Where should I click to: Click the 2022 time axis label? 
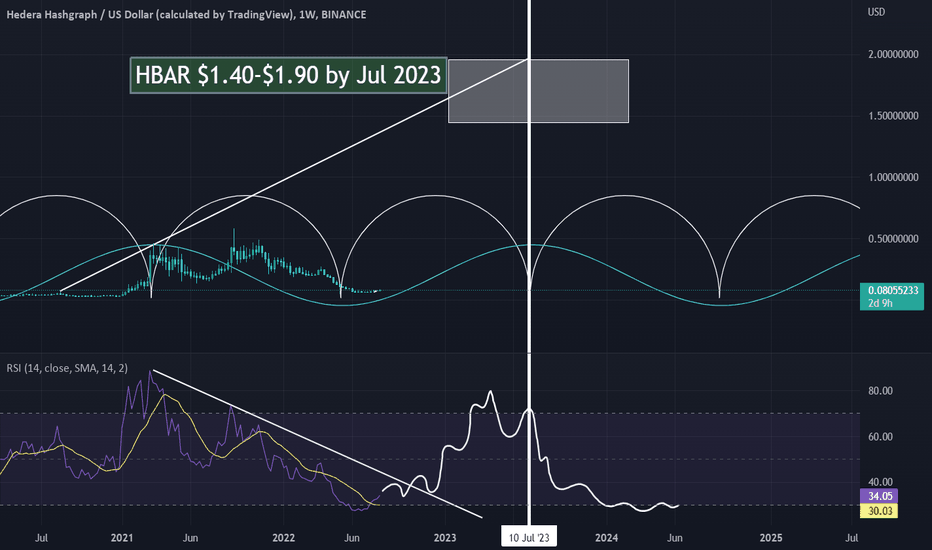[x=284, y=538]
